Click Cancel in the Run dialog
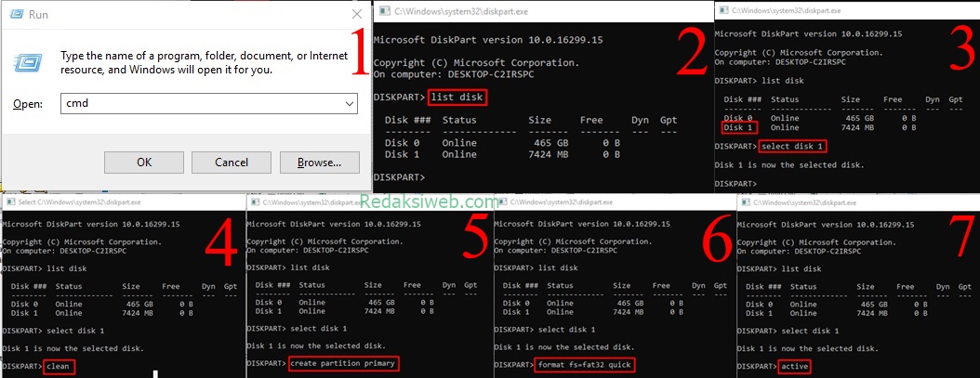 pyautogui.click(x=232, y=163)
